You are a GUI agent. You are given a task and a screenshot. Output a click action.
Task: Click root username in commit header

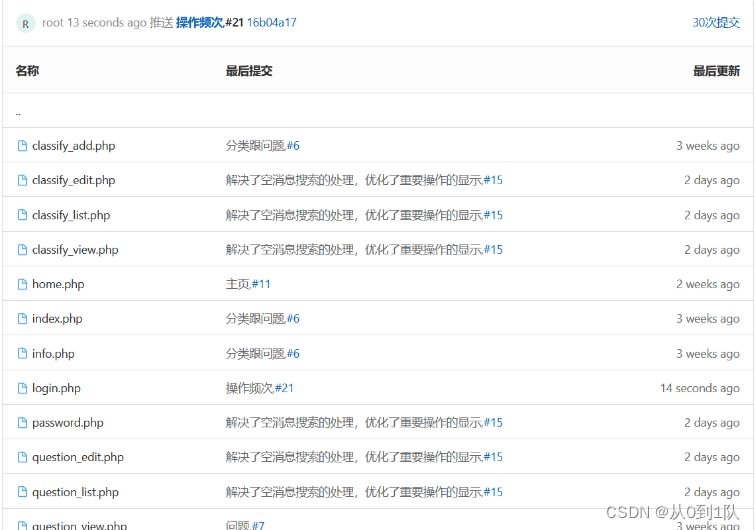click(53, 23)
